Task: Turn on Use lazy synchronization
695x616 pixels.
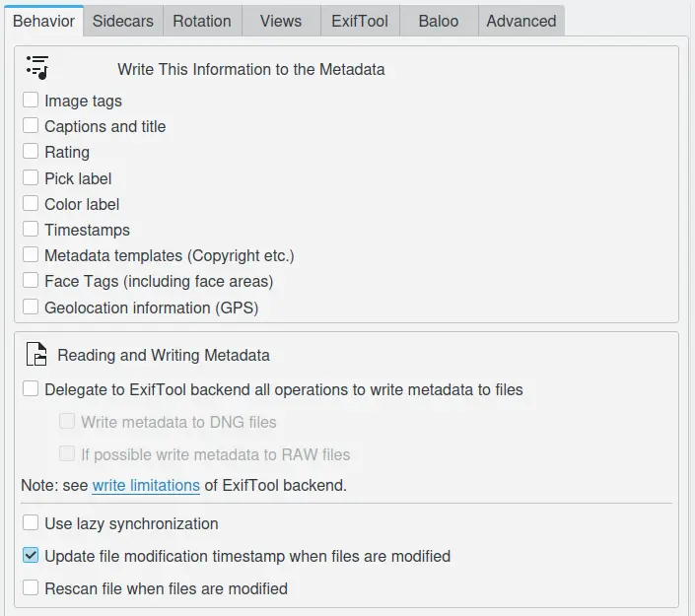Action: pyautogui.click(x=31, y=523)
